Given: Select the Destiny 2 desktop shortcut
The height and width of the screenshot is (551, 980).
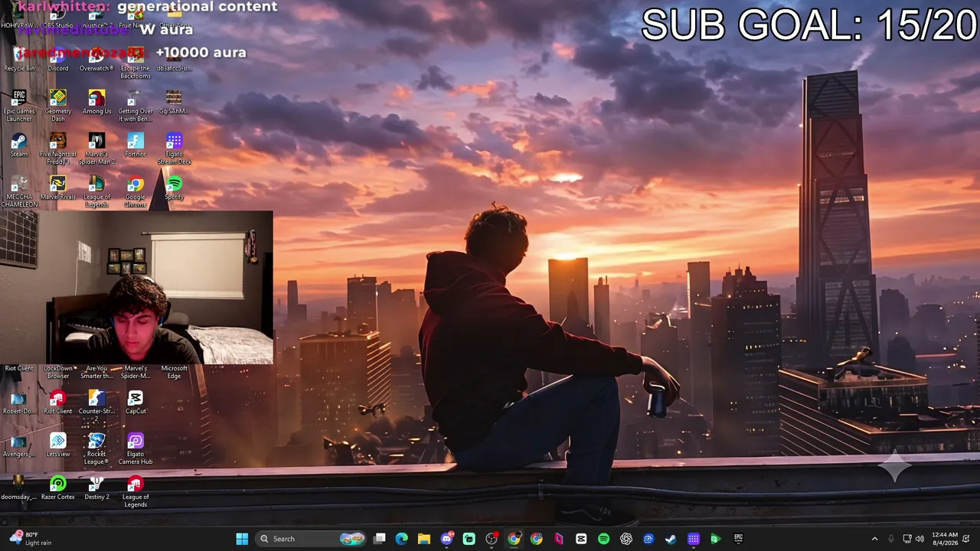Looking at the screenshot, I should 96,488.
